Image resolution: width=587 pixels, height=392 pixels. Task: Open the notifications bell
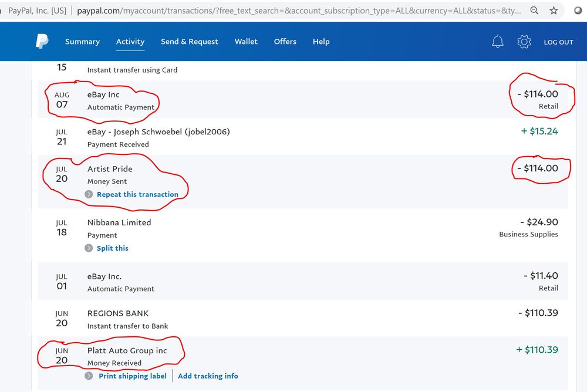pyautogui.click(x=497, y=42)
